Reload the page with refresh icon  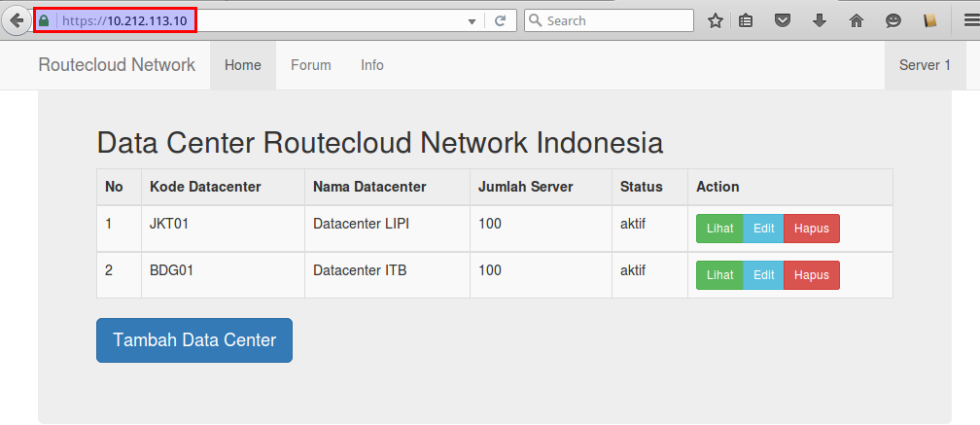(500, 20)
